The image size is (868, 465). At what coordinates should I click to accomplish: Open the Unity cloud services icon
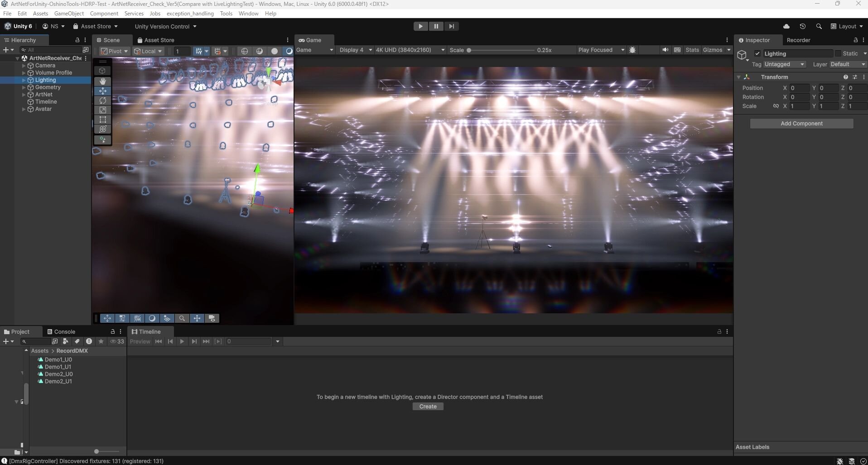point(786,26)
